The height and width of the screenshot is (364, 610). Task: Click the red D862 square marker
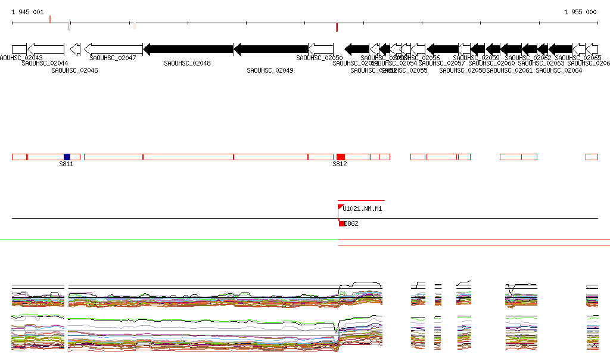[342, 223]
